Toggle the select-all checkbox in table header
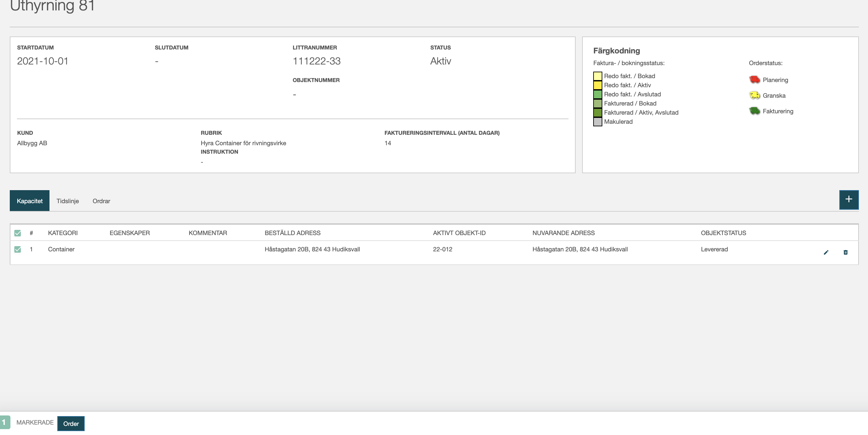Viewport: 868px width, 435px height. pos(18,233)
